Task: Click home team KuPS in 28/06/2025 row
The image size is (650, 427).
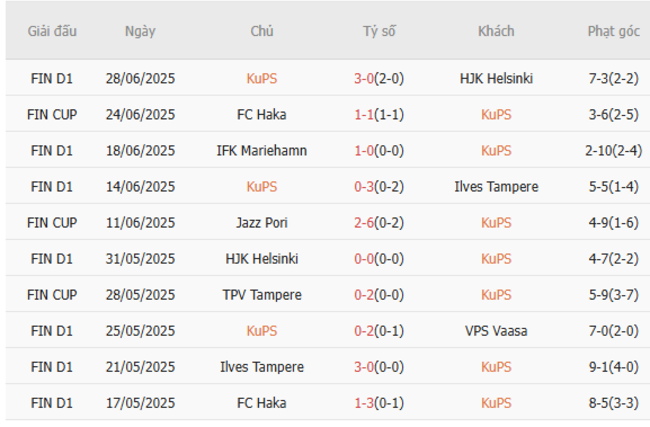Action: [x=262, y=77]
